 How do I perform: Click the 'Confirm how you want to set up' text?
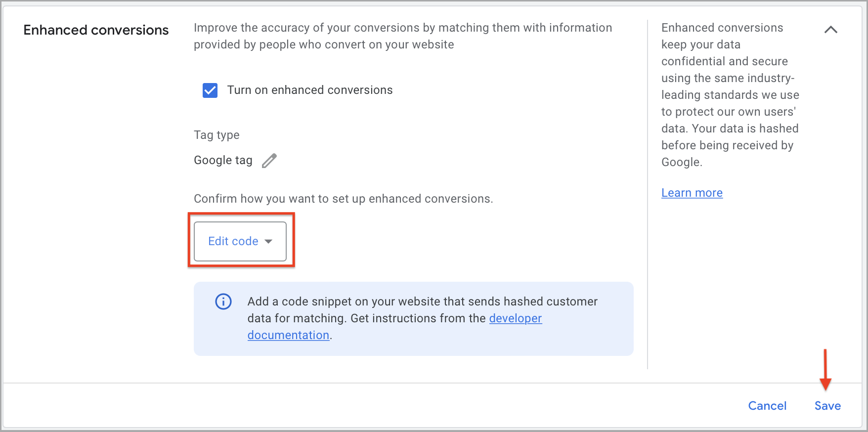pos(344,199)
